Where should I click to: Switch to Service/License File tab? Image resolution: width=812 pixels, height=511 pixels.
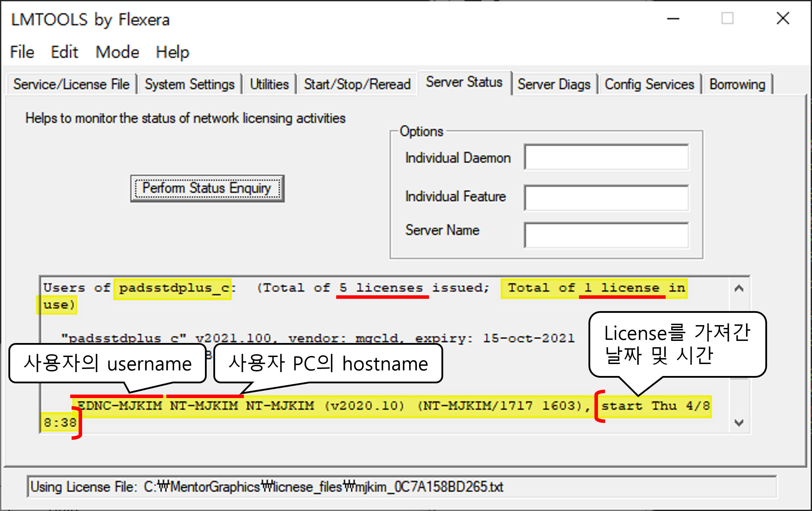[72, 85]
